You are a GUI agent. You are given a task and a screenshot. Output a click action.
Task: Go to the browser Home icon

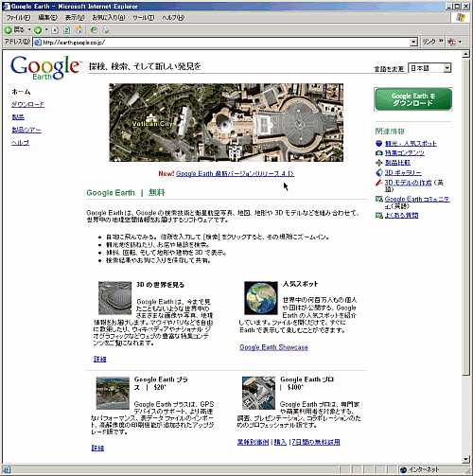pyautogui.click(x=79, y=30)
